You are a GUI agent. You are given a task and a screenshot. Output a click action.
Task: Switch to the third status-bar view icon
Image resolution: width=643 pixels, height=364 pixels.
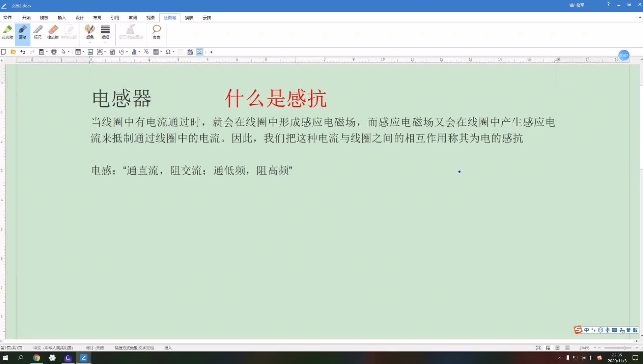(x=558, y=348)
